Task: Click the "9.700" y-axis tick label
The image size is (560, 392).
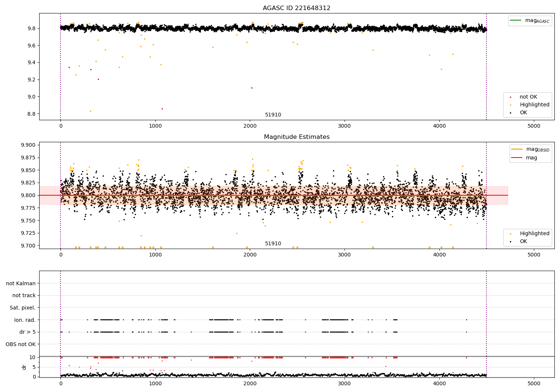Action: tap(28, 246)
